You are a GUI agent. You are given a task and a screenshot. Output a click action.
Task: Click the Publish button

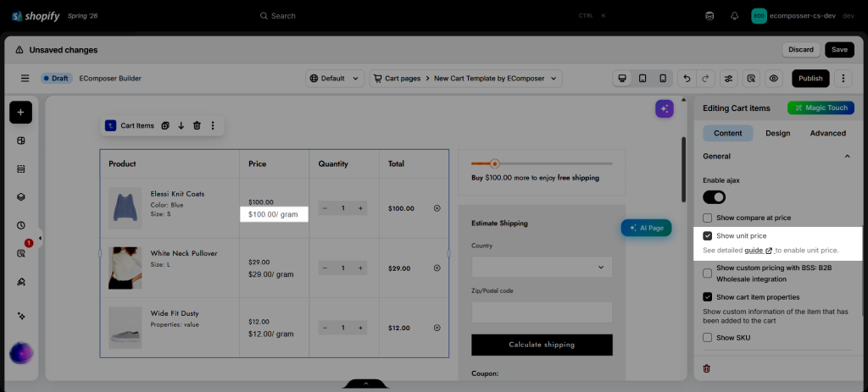(x=810, y=79)
